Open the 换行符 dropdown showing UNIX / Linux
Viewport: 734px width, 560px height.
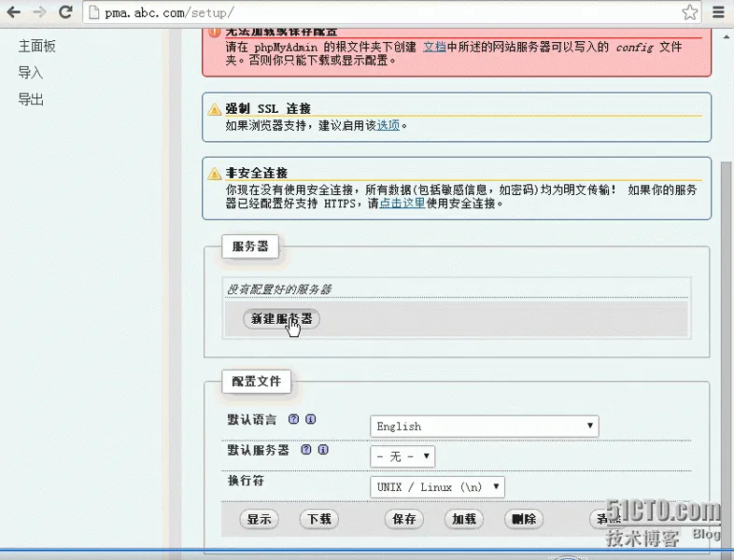tap(437, 487)
